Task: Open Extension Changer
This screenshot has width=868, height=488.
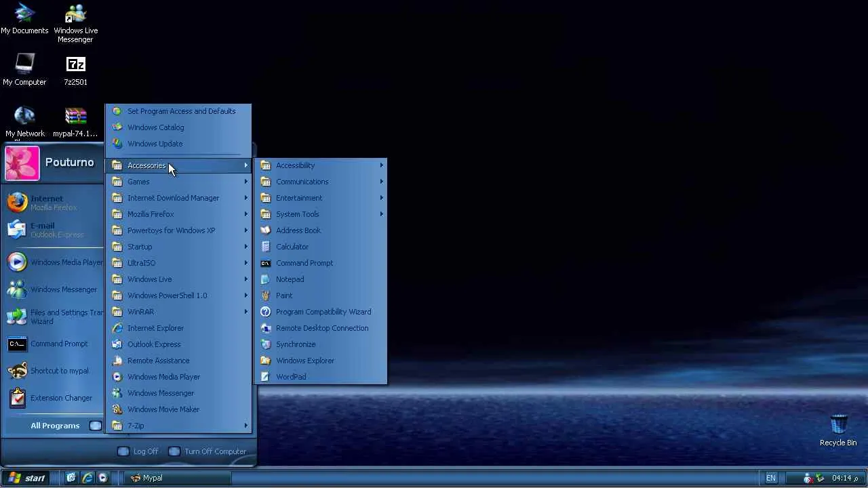Action: click(53, 398)
